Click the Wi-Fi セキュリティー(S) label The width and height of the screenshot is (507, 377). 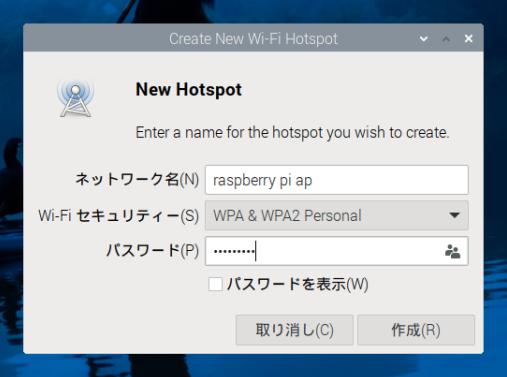point(119,215)
